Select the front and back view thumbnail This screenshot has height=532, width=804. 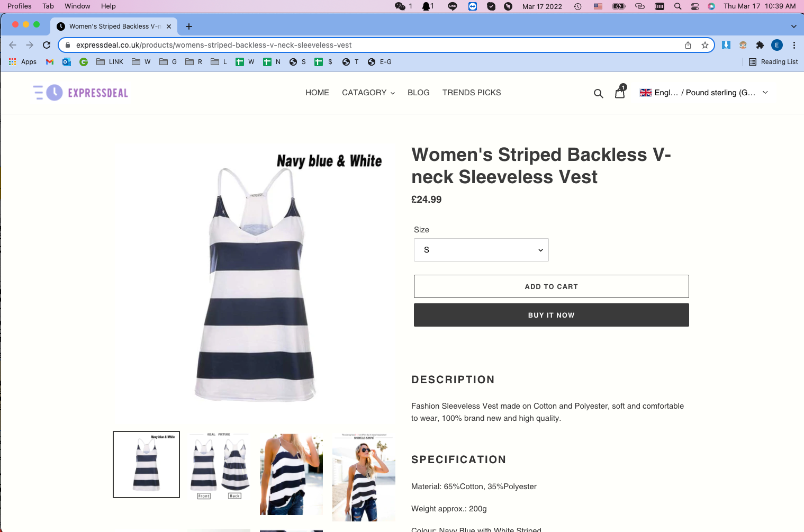click(x=219, y=465)
